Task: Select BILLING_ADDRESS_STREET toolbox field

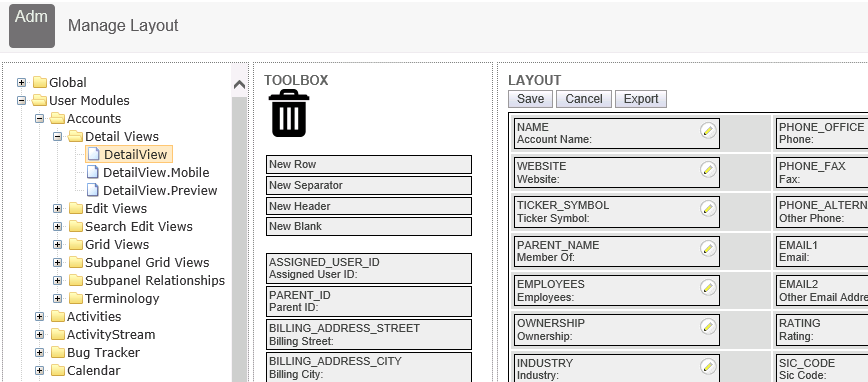Action: pyautogui.click(x=369, y=334)
